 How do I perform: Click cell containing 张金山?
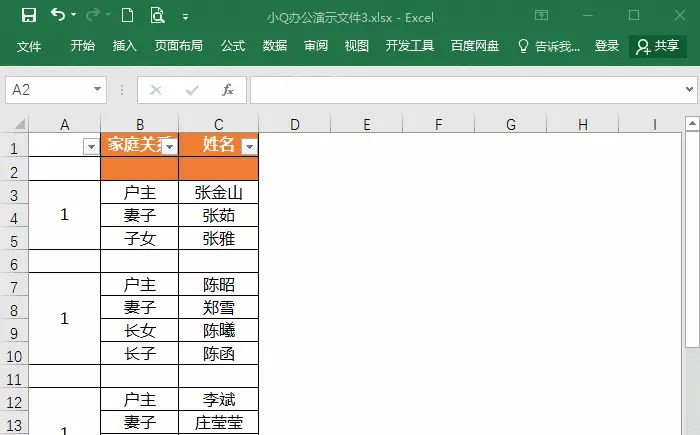point(219,192)
